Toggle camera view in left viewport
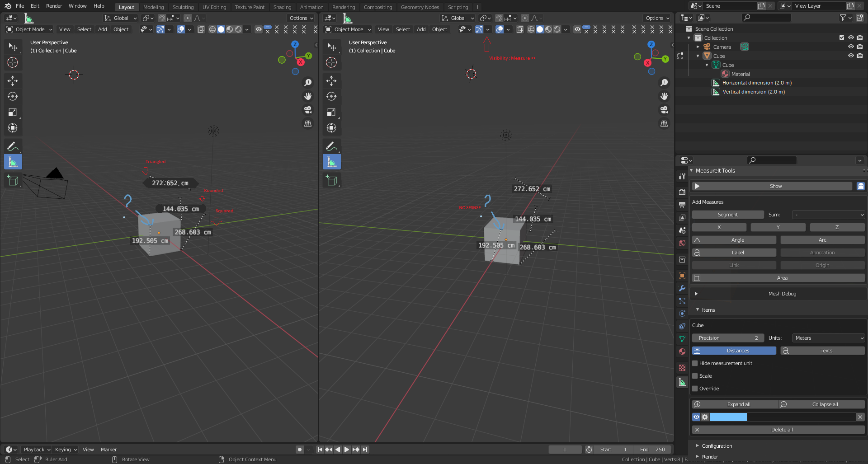 (308, 110)
